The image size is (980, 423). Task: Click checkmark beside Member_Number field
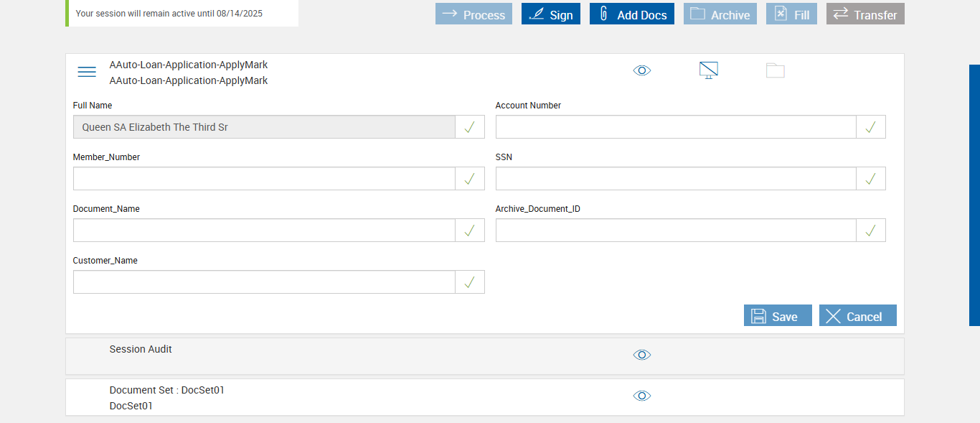click(x=470, y=179)
